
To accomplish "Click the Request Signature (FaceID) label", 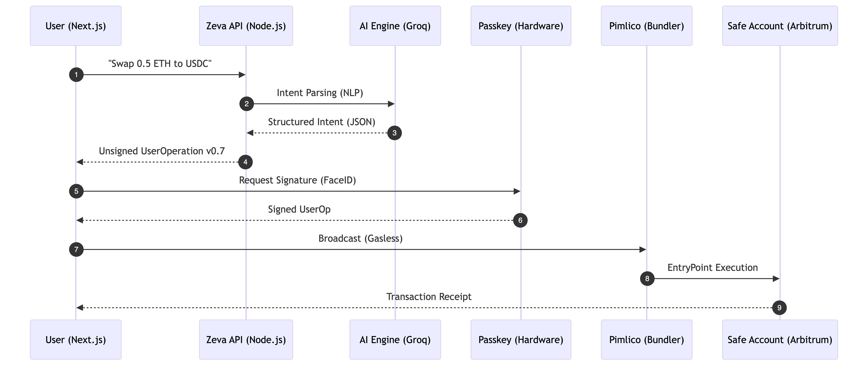I will click(297, 180).
